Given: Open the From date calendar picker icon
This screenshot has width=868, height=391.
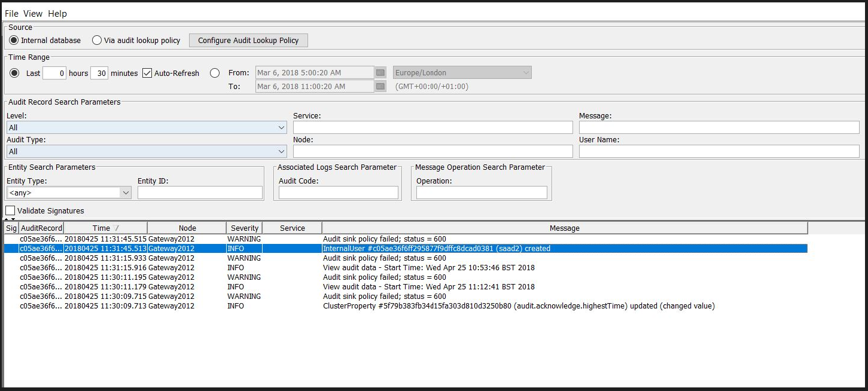Looking at the screenshot, I should click(380, 73).
